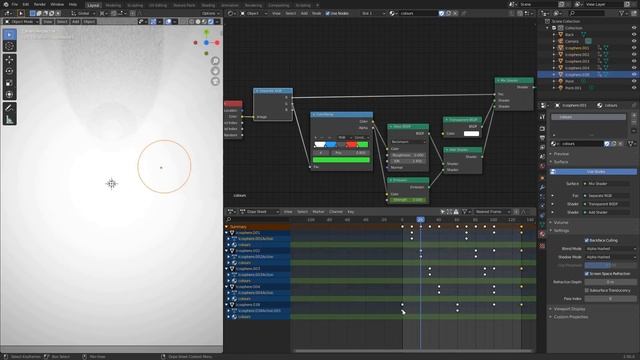This screenshot has height=360, width=640.
Task: Select the Annotate tool in viewport toolbar
Action: pos(9,108)
